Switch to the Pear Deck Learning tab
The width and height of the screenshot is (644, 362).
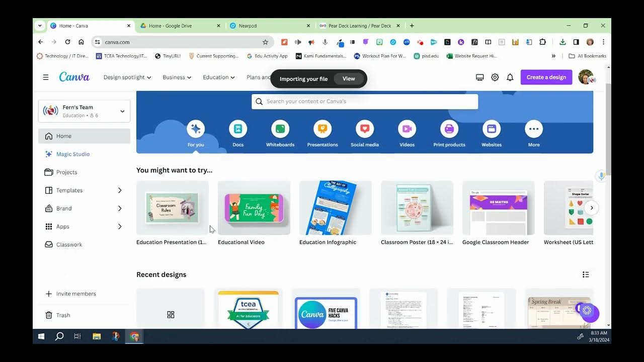click(x=359, y=26)
